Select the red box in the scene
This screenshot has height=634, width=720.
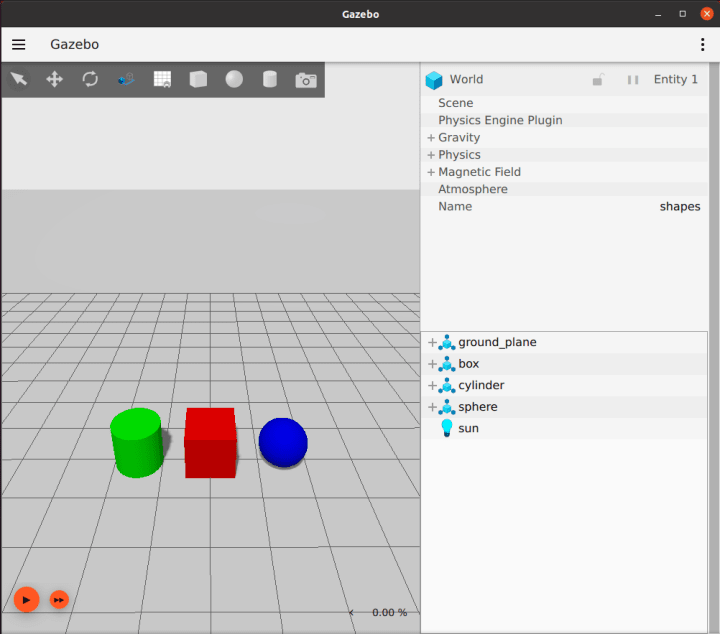[x=210, y=443]
